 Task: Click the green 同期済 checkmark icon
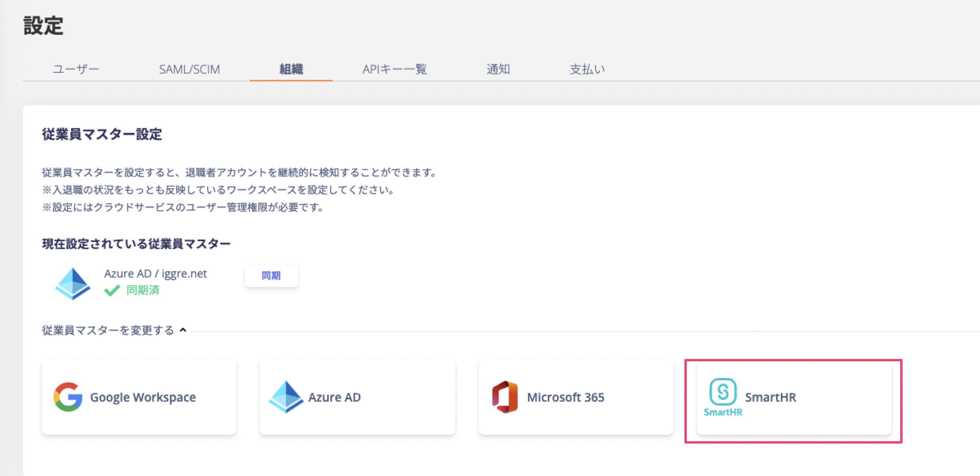click(112, 291)
